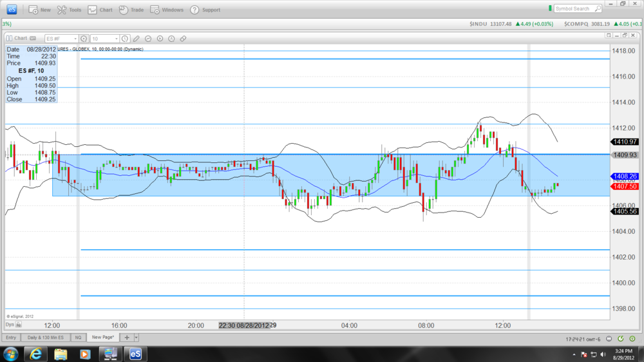644x362 pixels.
Task: Click the ES #F, 10 heading in data window
Action: (x=31, y=71)
